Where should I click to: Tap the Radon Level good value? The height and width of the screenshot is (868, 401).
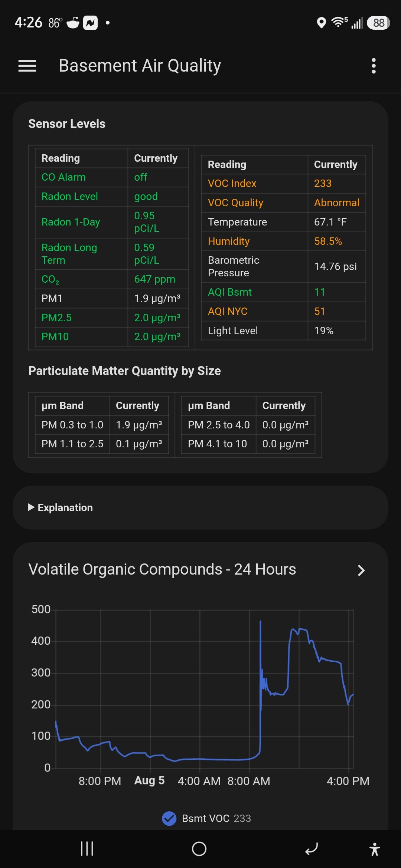(x=146, y=197)
